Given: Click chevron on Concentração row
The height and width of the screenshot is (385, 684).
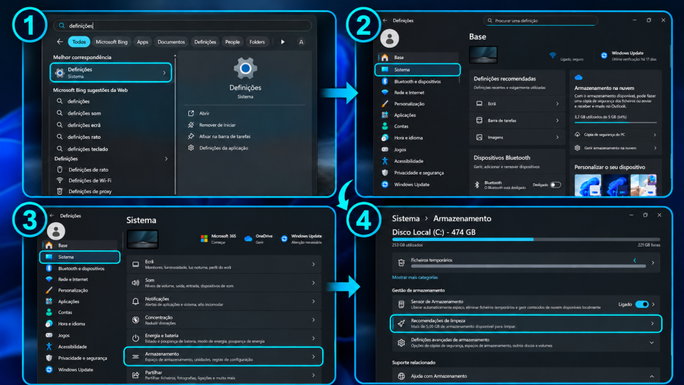Looking at the screenshot, I should point(314,320).
